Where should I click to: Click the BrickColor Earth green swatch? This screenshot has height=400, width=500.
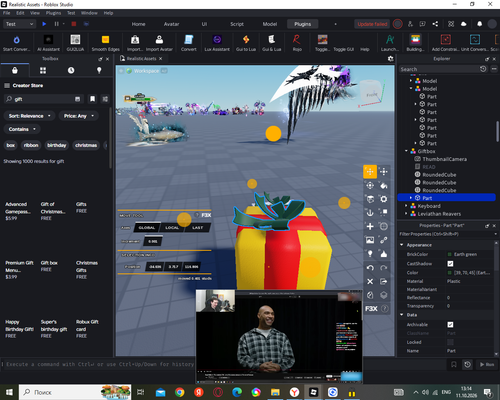pos(450,254)
